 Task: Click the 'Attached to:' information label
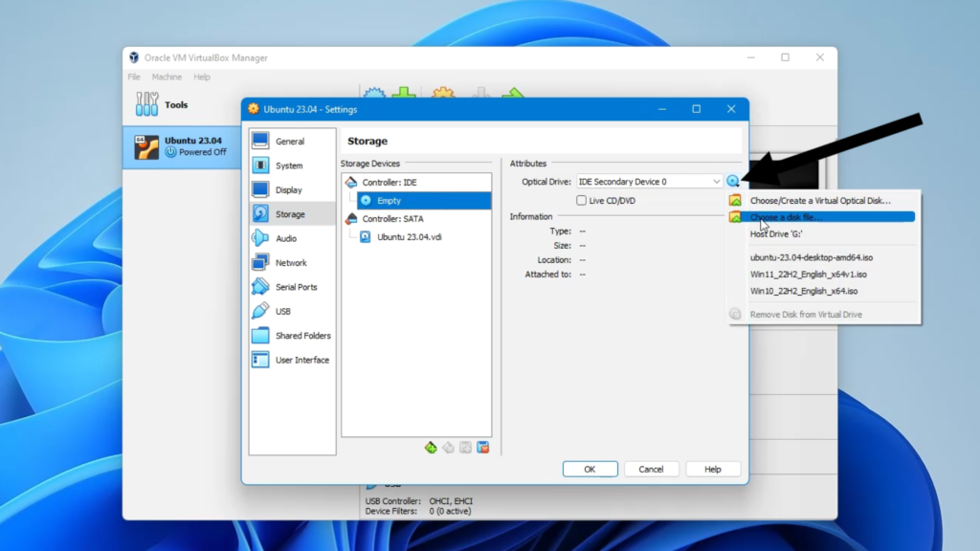(x=548, y=275)
